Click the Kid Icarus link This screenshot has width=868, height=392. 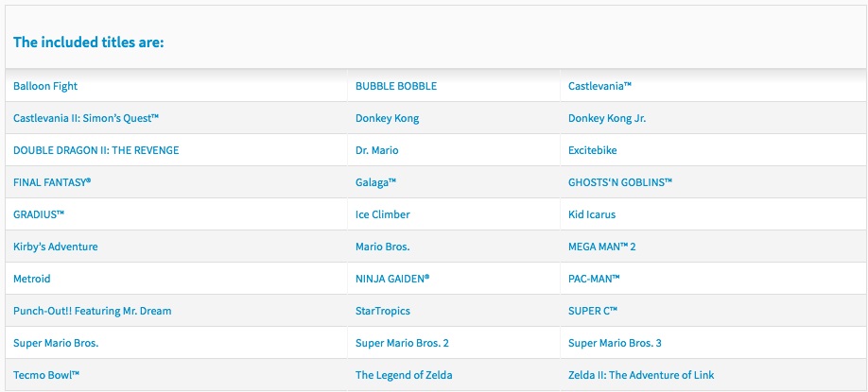click(x=592, y=214)
